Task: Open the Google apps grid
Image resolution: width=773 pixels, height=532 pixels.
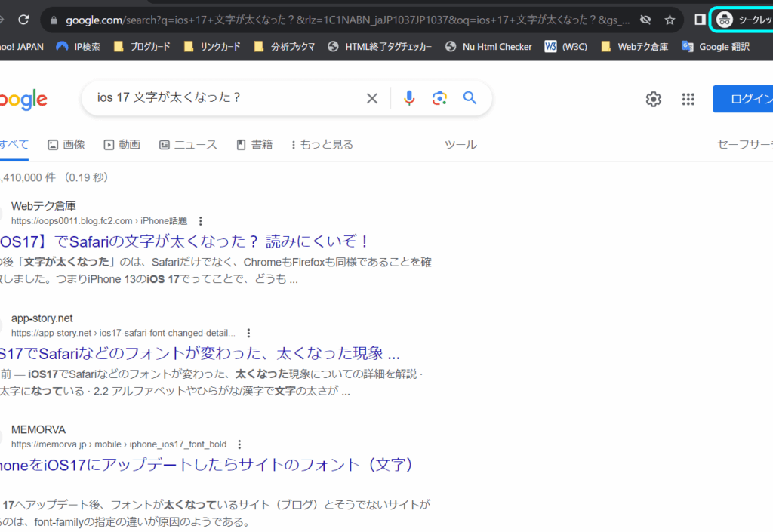Action: click(x=688, y=99)
